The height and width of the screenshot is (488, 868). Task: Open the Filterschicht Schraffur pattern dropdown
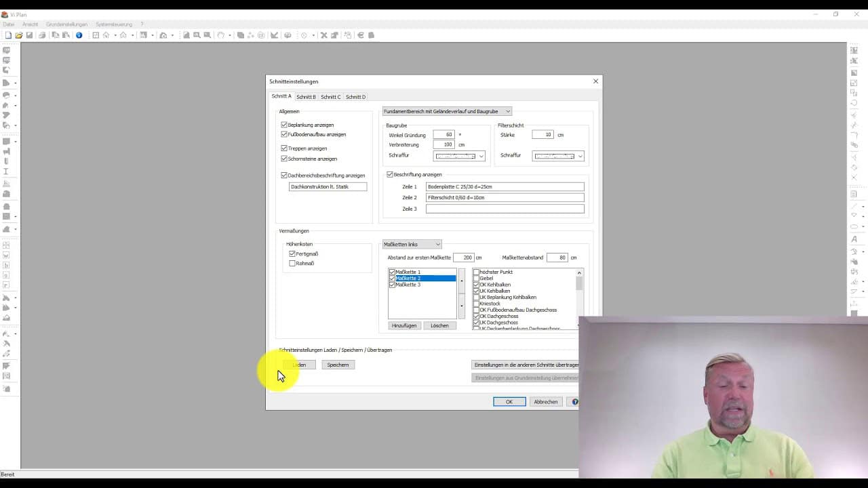558,156
